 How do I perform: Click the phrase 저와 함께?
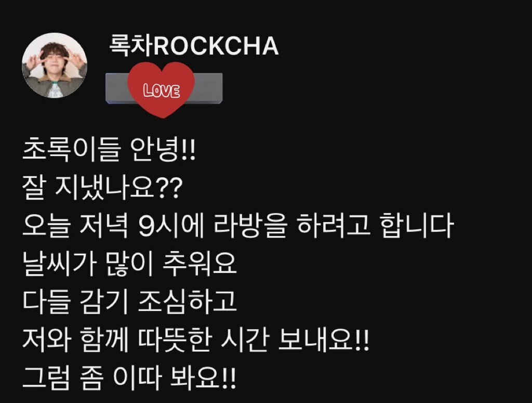pos(75,339)
